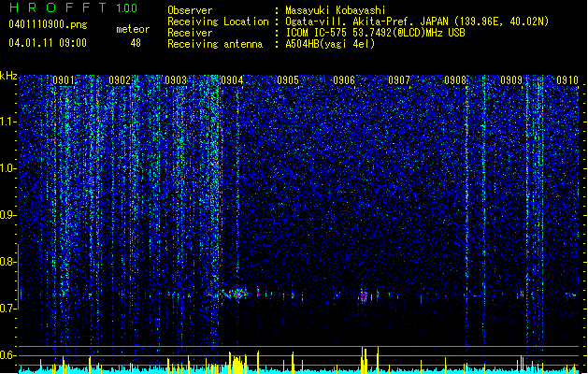588x374 pixels.
Task: Click the 0909 time marker
Action: tap(511, 80)
